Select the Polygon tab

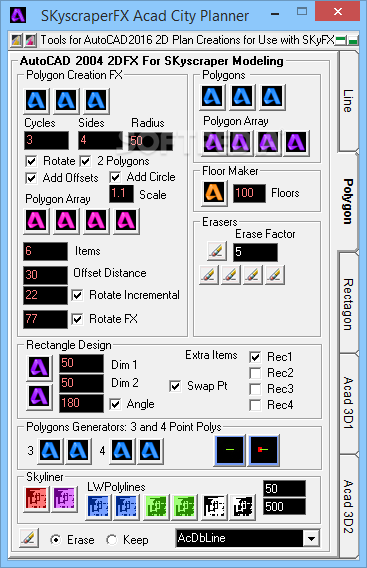pos(347,201)
